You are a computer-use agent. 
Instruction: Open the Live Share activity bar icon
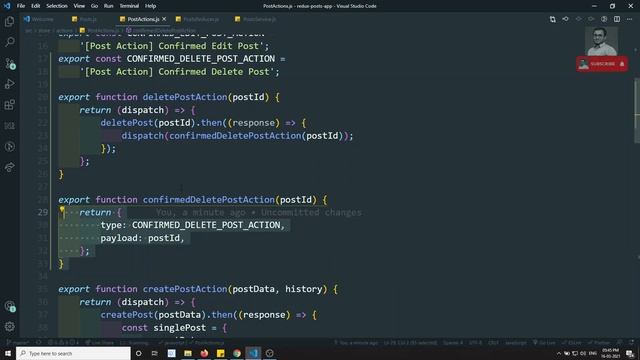point(9,167)
